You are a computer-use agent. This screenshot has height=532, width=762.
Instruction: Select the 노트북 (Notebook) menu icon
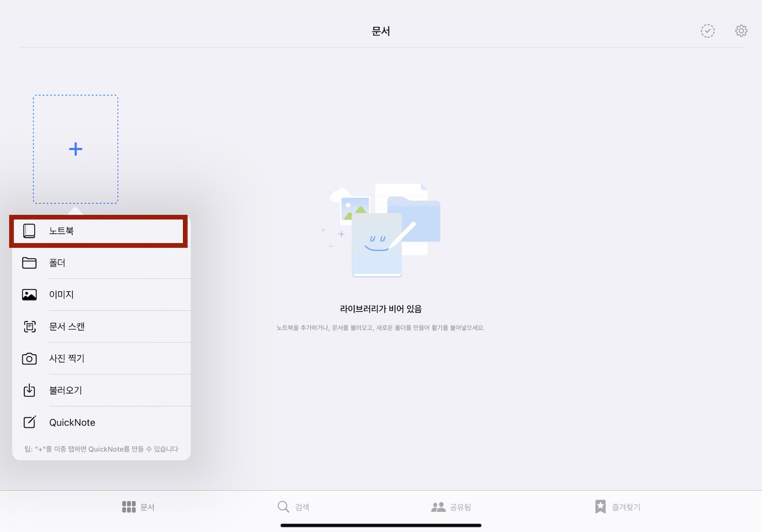point(29,230)
